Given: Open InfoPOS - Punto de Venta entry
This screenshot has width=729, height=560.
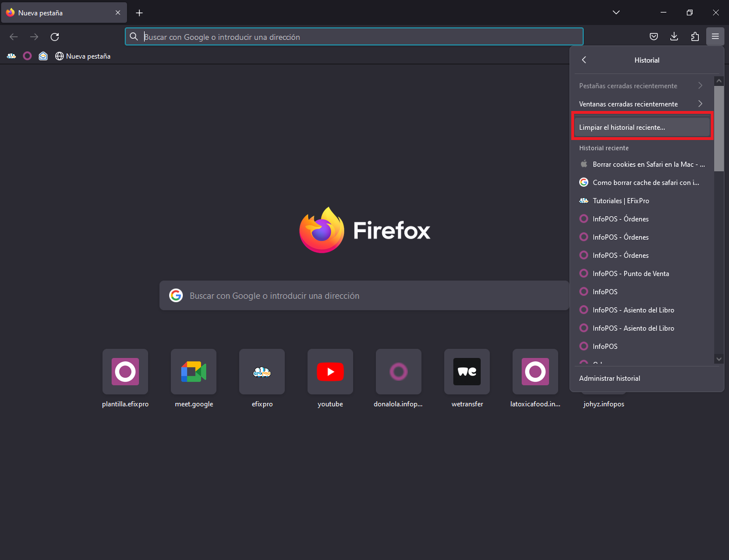Looking at the screenshot, I should click(630, 274).
